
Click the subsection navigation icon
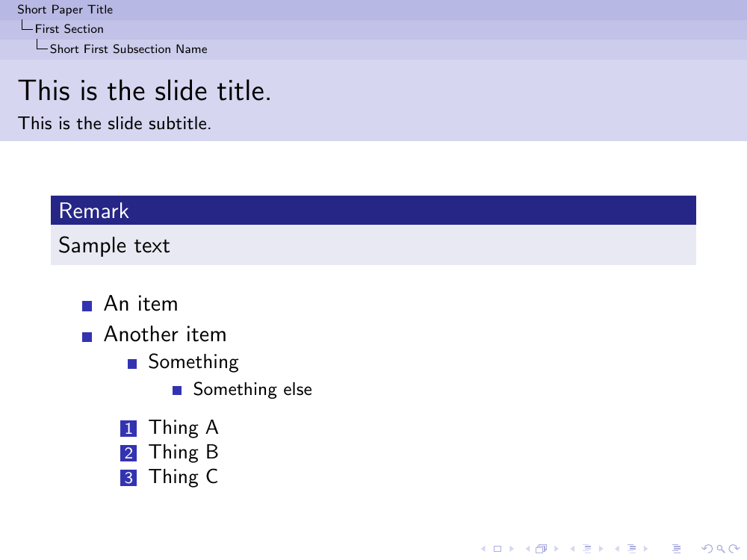pos(586,550)
